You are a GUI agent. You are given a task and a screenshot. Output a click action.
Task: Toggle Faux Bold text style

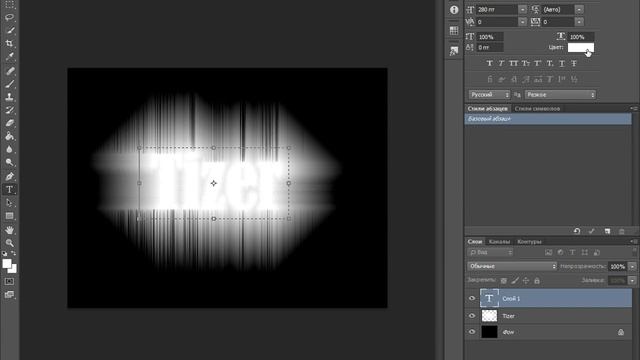click(490, 63)
